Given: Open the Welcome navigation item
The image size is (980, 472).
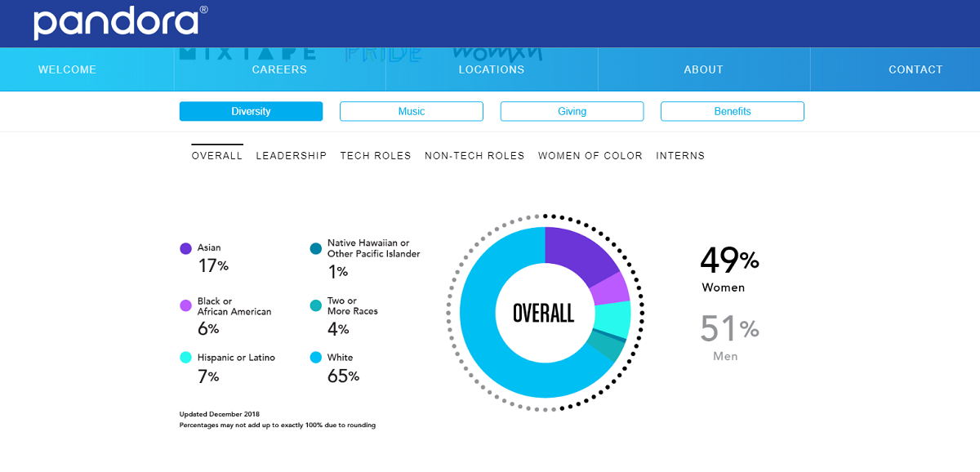Looking at the screenshot, I should (67, 69).
